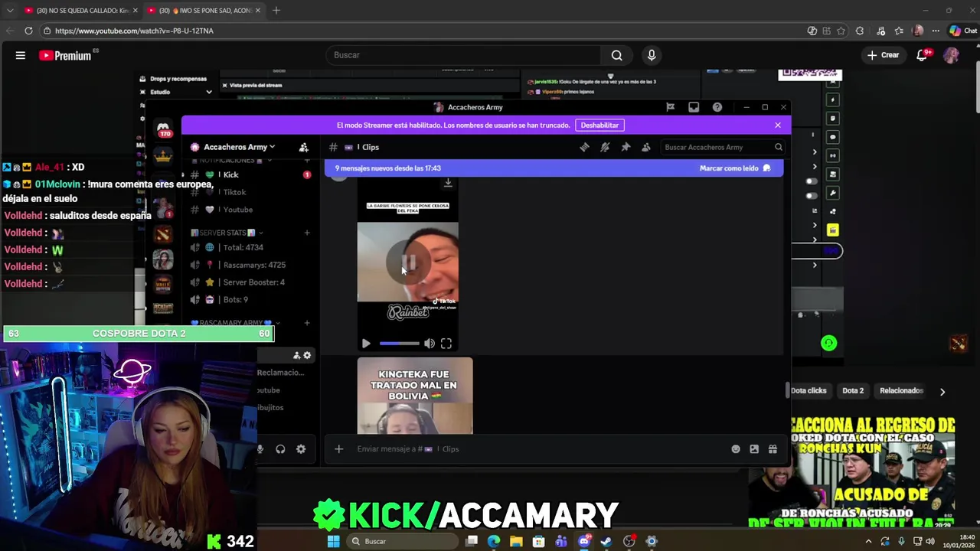This screenshot has width=980, height=551.
Task: Open YouTube notifications bell
Action: 923,55
